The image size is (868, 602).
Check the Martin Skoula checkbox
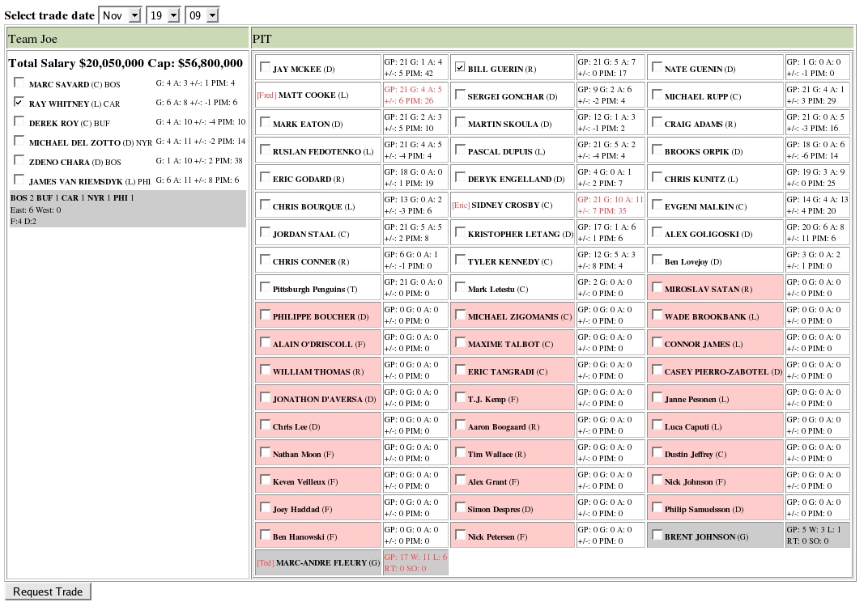coord(460,122)
